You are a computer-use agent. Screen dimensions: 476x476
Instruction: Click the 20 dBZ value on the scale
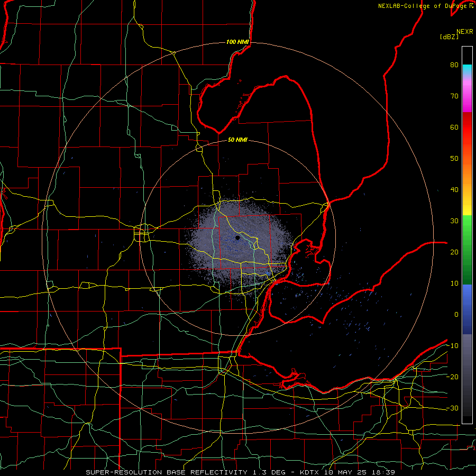tap(454, 252)
